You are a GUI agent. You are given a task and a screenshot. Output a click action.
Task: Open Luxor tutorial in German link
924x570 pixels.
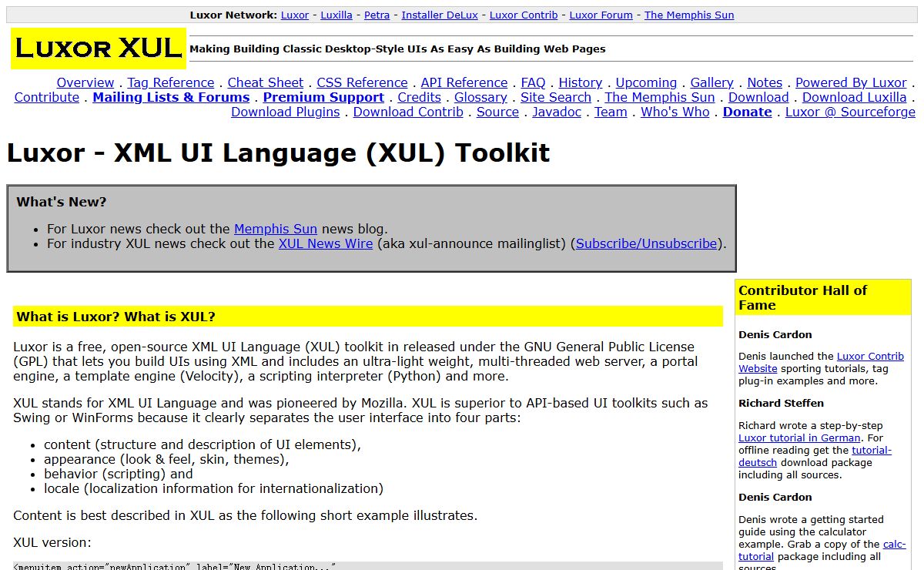[799, 438]
